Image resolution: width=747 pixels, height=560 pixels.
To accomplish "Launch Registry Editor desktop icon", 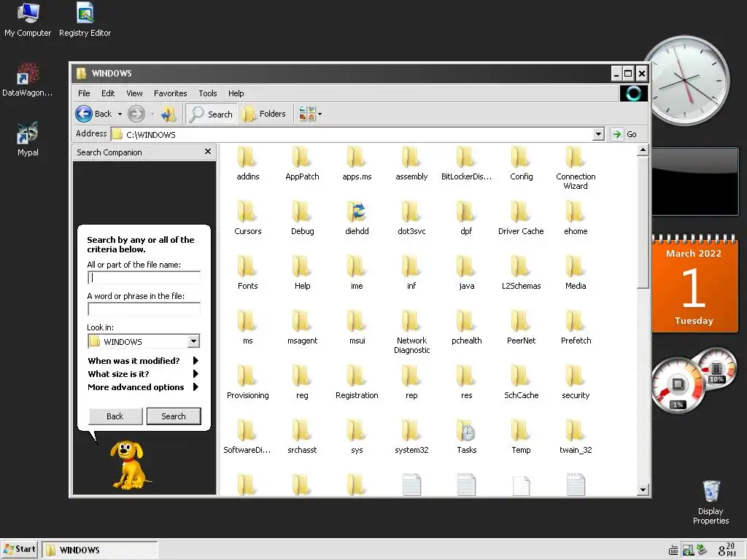I will point(85,20).
